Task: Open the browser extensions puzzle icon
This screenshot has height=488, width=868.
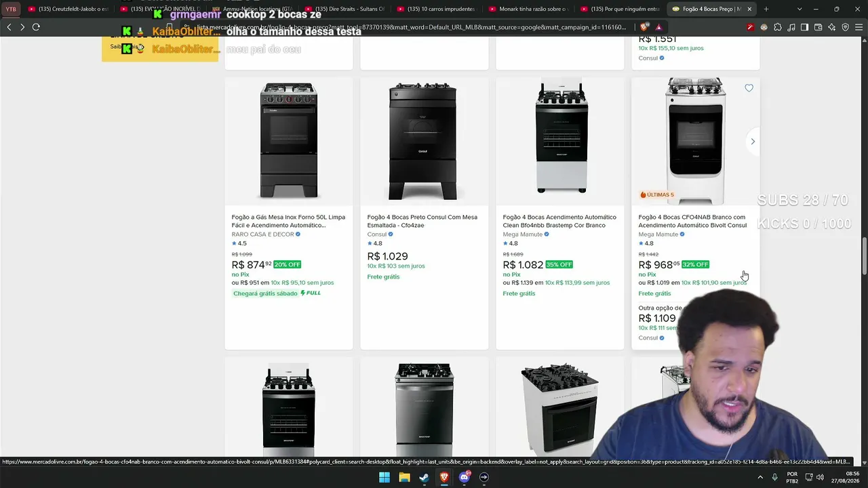Action: 778,27
